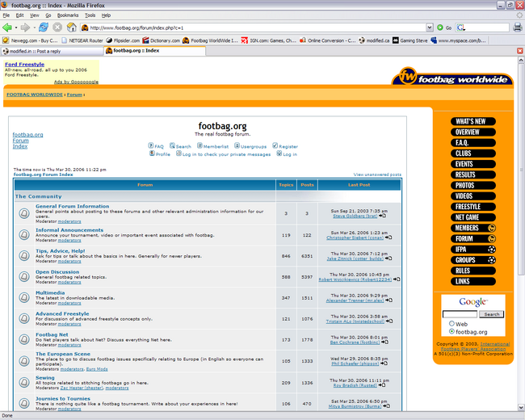Open the Back button history dropdown arrow
The image size is (525, 420).
pyautogui.click(x=15, y=27)
